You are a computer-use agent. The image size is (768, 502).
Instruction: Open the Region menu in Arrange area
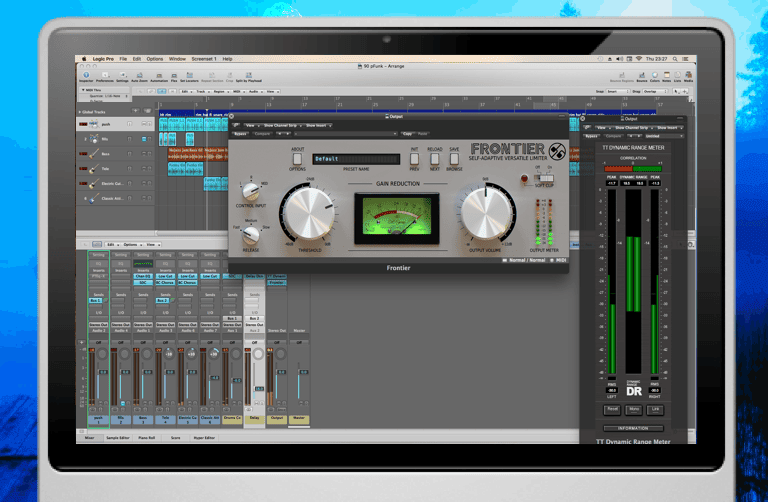(x=220, y=92)
